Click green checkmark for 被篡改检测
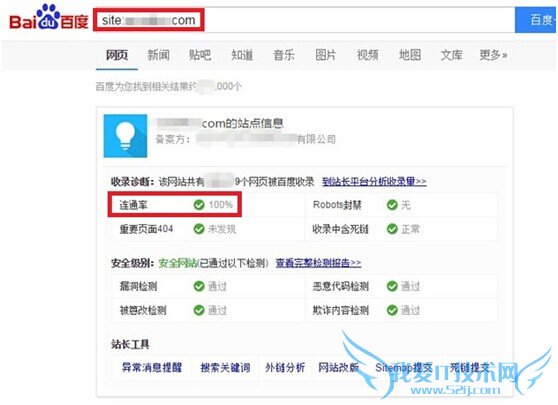 click(199, 310)
